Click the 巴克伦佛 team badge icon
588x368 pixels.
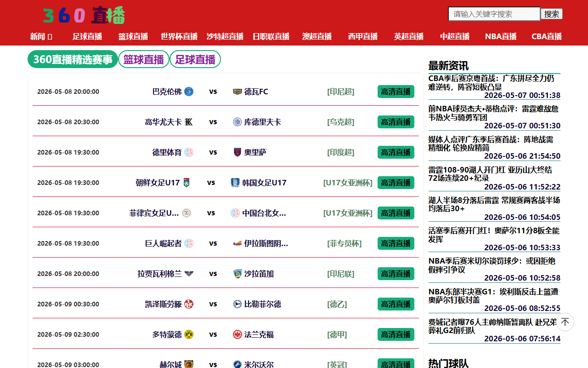(x=189, y=92)
